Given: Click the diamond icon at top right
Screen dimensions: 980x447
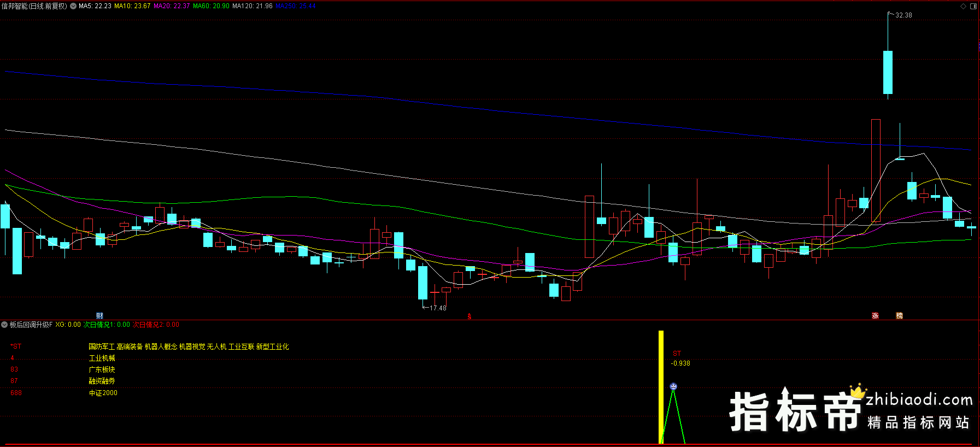Looking at the screenshot, I should (x=964, y=6).
